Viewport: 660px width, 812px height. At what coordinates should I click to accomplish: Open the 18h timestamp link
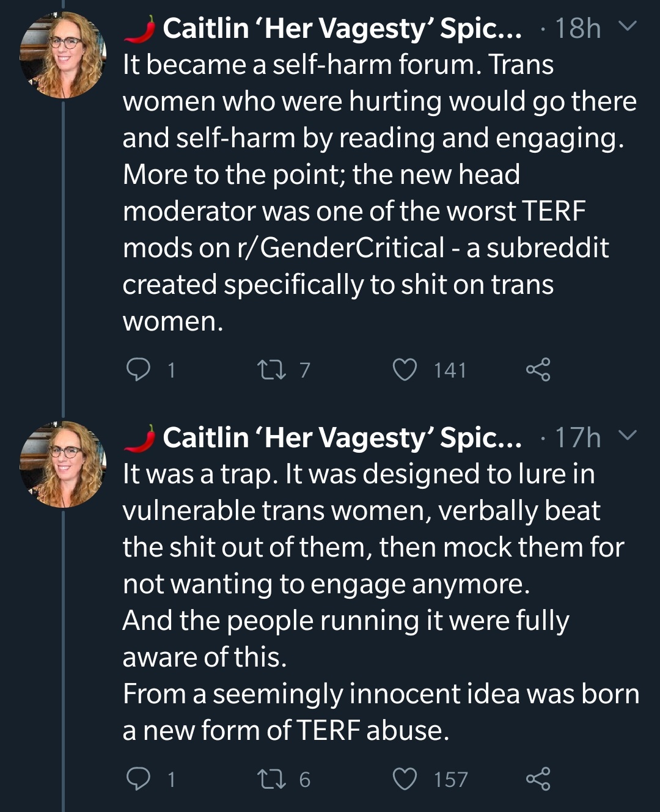click(x=577, y=28)
